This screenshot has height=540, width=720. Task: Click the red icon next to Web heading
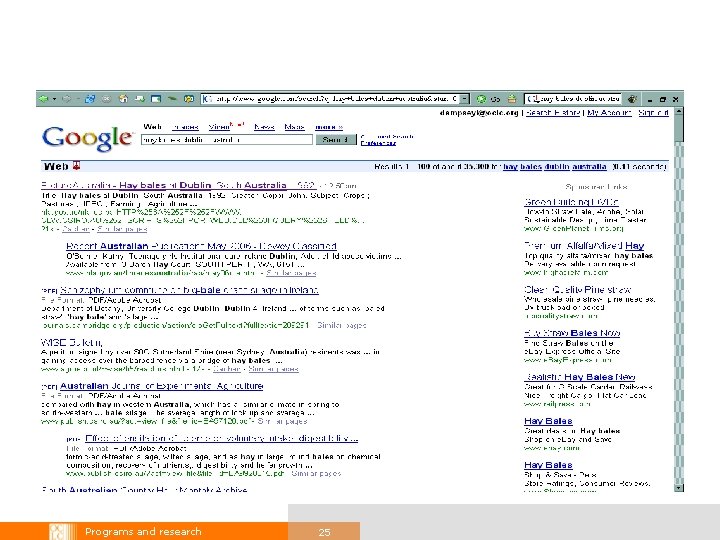(x=76, y=166)
